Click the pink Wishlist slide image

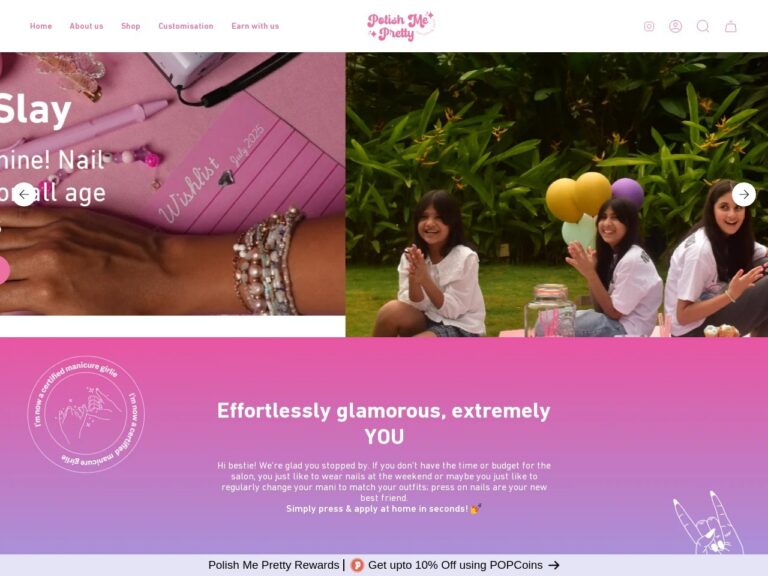point(172,184)
